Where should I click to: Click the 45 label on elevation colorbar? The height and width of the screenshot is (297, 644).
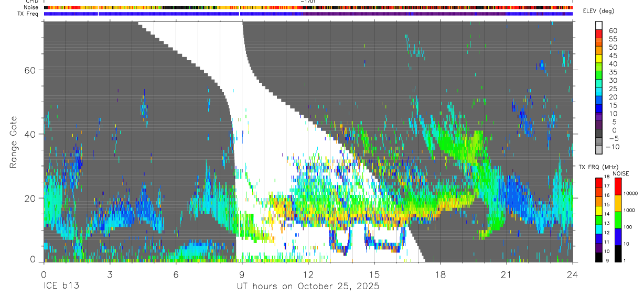[x=613, y=56]
